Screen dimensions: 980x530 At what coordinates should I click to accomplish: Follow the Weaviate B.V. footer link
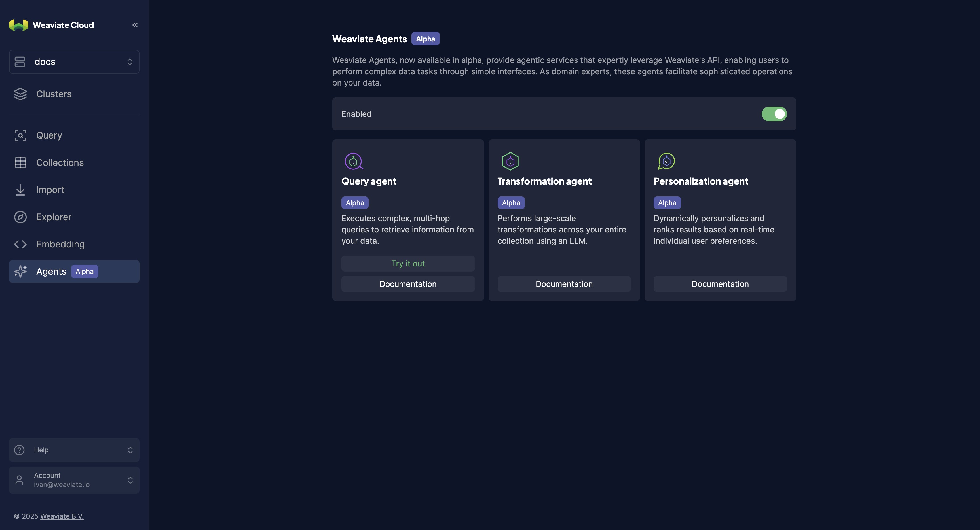pos(62,516)
